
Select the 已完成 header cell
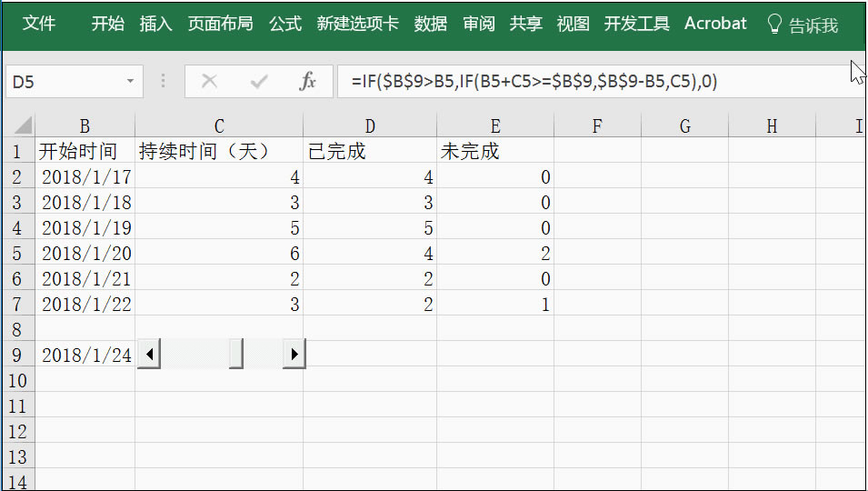[x=370, y=151]
